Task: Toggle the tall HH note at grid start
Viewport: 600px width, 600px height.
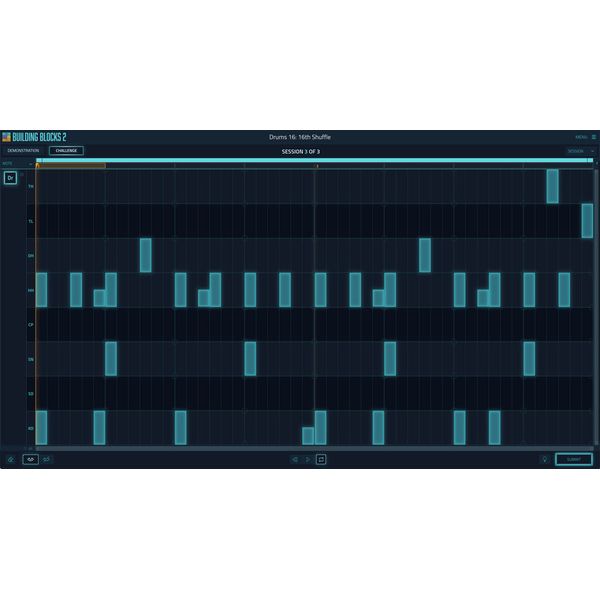Action: tap(41, 289)
